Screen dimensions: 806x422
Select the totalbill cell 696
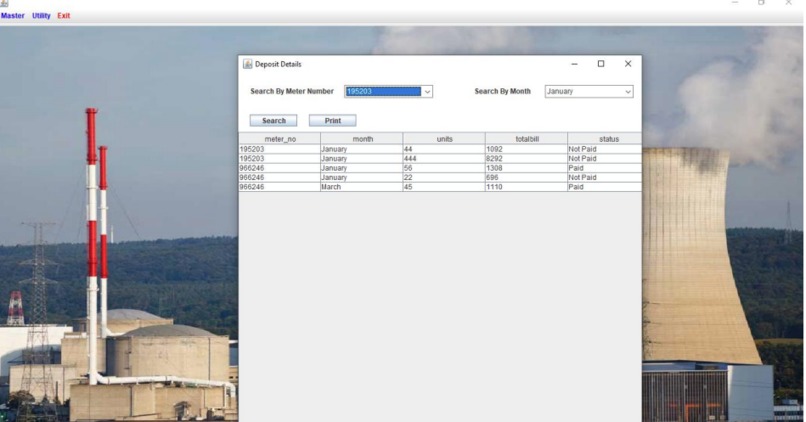tap(526, 177)
